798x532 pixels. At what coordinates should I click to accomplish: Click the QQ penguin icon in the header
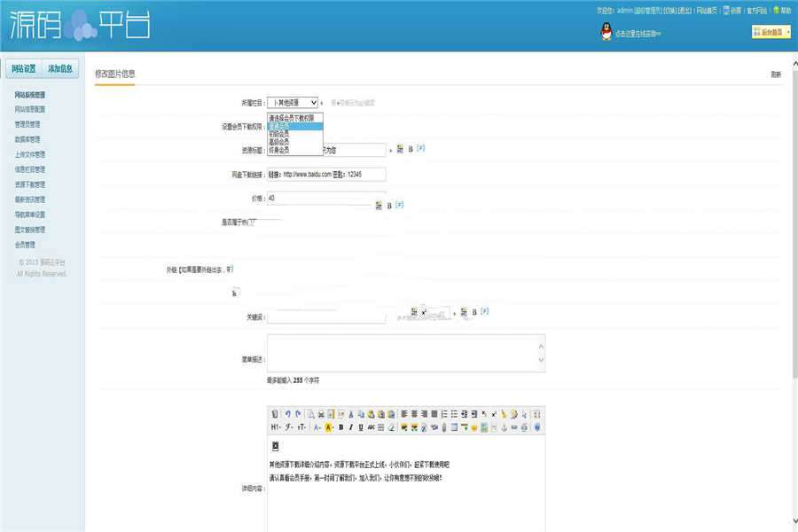pyautogui.click(x=606, y=32)
